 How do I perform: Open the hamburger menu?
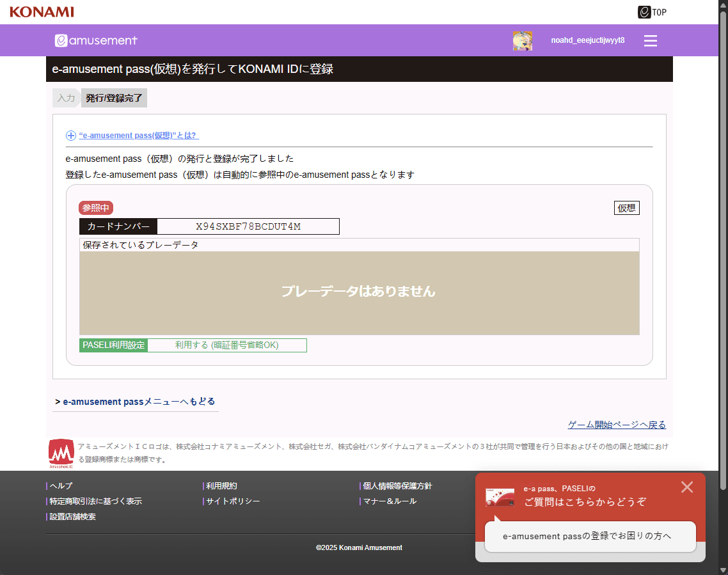click(x=651, y=40)
